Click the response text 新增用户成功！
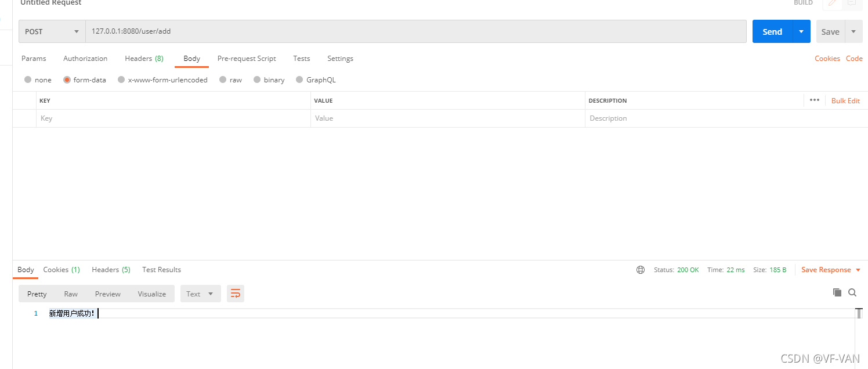Viewport: 868px width, 369px height. coord(72,313)
